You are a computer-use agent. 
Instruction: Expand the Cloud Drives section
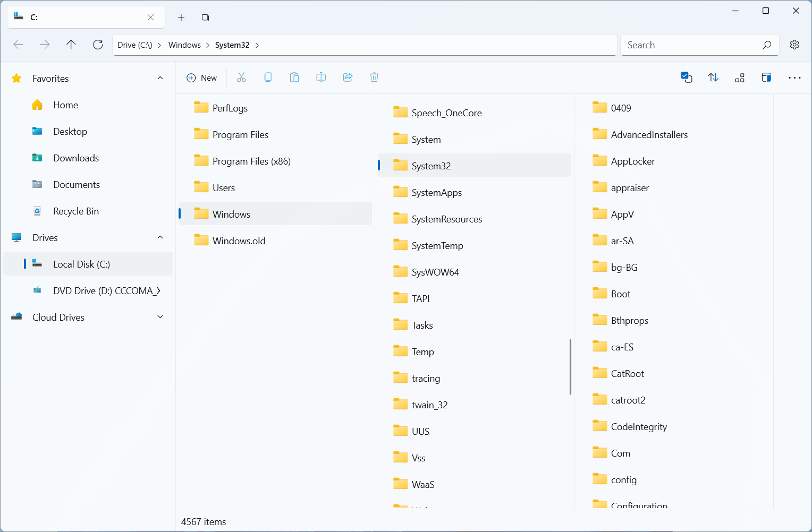[x=160, y=318]
